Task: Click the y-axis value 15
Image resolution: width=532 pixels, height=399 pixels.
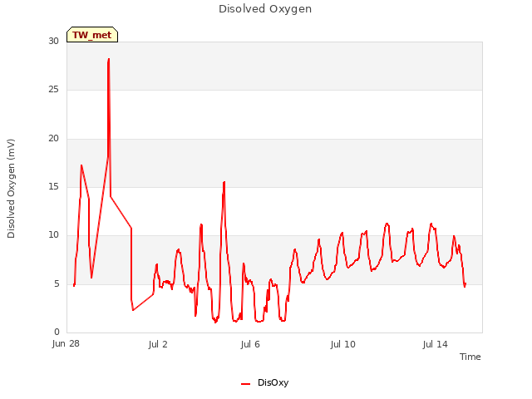Action: (53, 186)
